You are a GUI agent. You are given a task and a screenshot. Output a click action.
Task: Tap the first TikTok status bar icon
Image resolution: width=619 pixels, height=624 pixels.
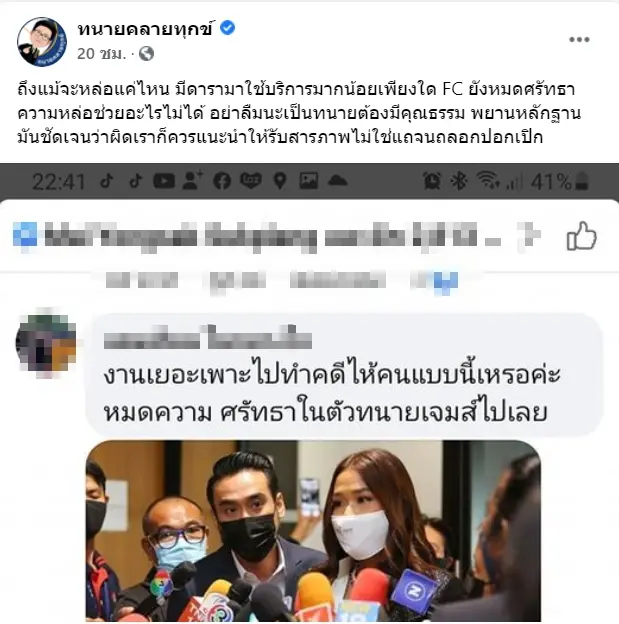click(x=107, y=181)
